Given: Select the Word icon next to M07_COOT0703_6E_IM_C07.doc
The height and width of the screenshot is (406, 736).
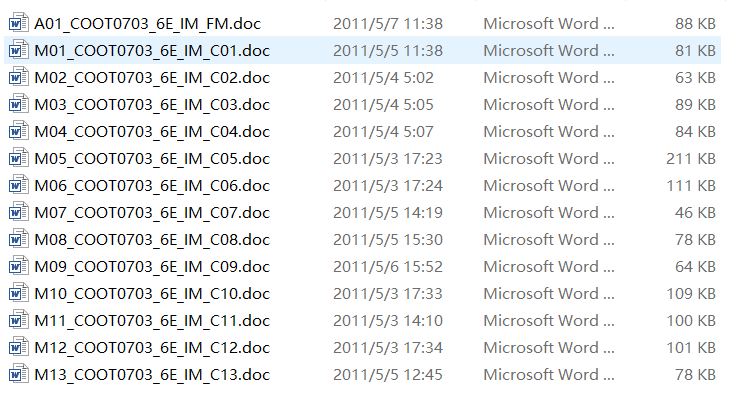Looking at the screenshot, I should click(18, 212).
